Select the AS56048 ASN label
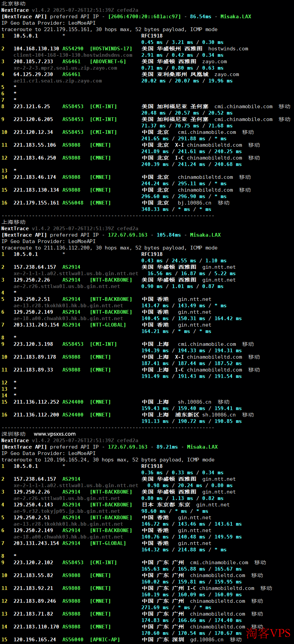This screenshot has width=294, height=644. [73, 203]
